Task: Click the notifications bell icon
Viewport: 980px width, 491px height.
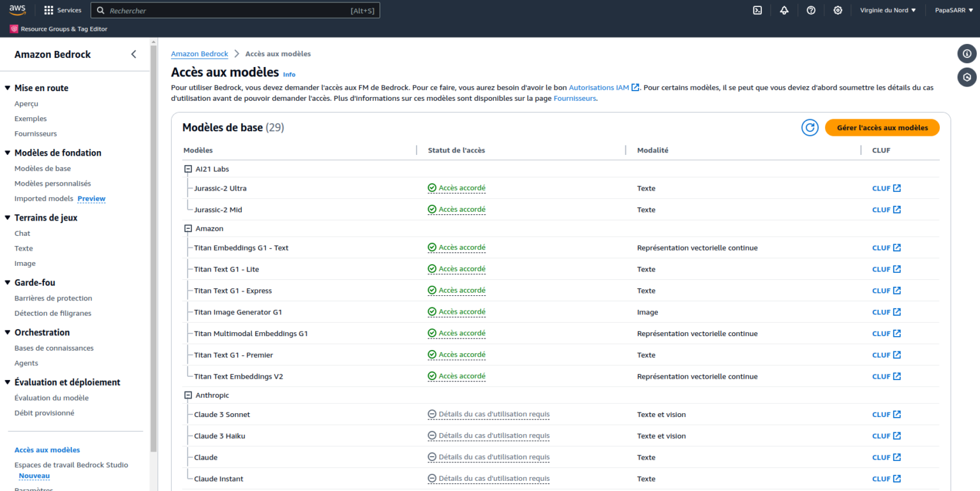Action: pos(784,10)
